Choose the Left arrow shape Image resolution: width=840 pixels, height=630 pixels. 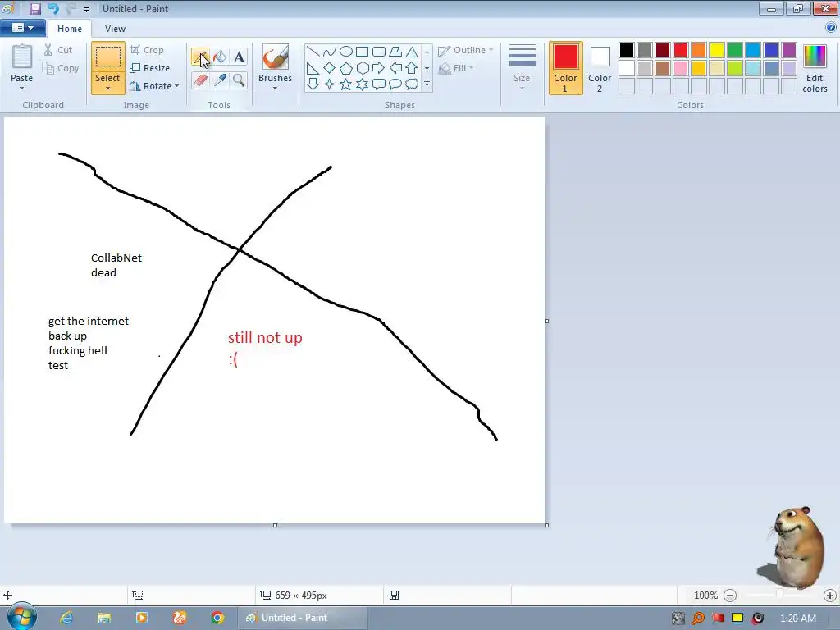click(x=395, y=68)
